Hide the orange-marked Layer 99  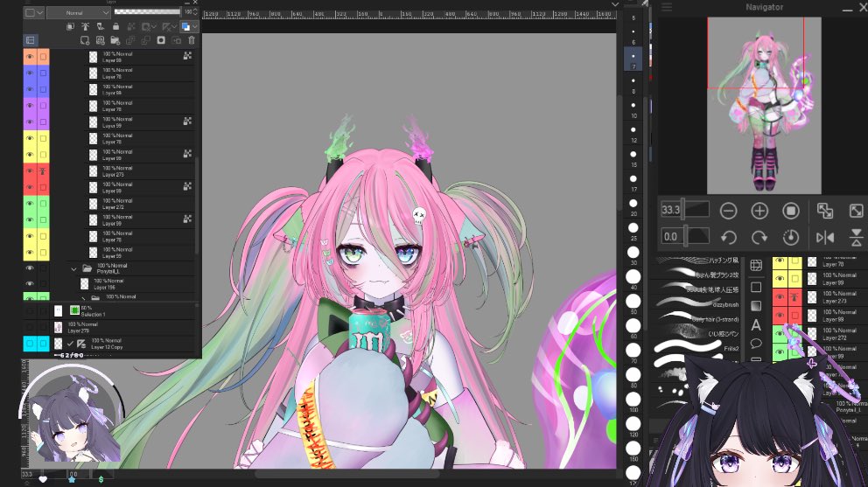(30, 57)
